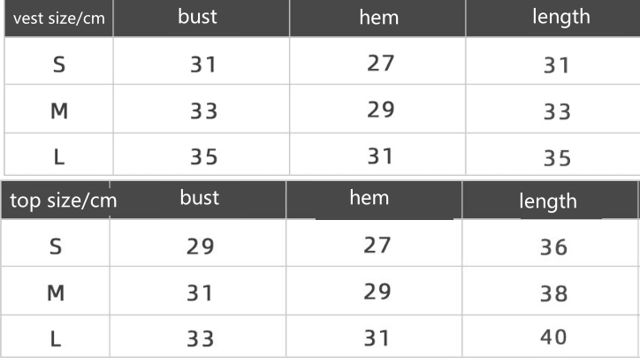The width and height of the screenshot is (640, 364).
Task: Select top M length value 38
Action: (553, 294)
